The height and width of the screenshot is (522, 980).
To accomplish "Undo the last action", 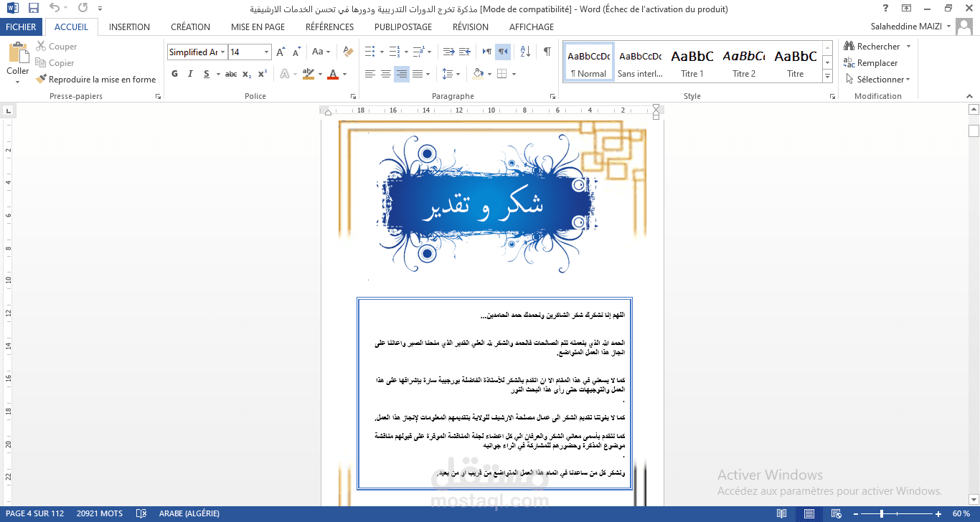I will tap(55, 9).
